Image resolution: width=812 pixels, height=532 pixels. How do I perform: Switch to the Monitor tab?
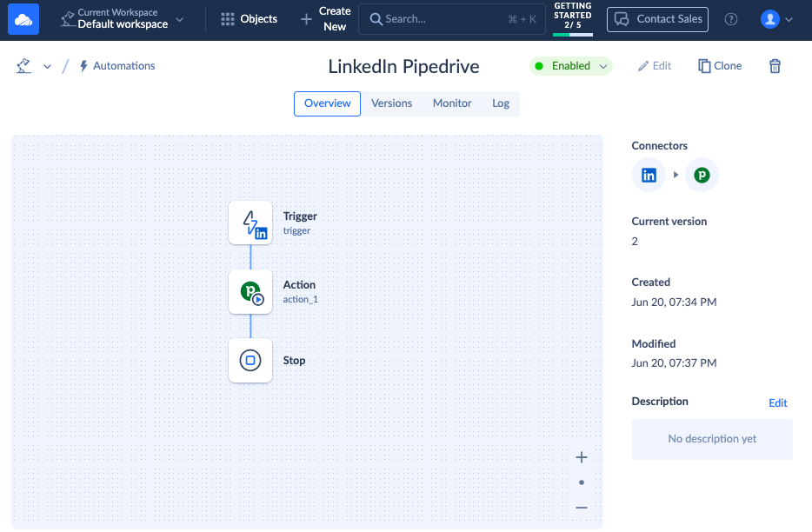coord(452,103)
